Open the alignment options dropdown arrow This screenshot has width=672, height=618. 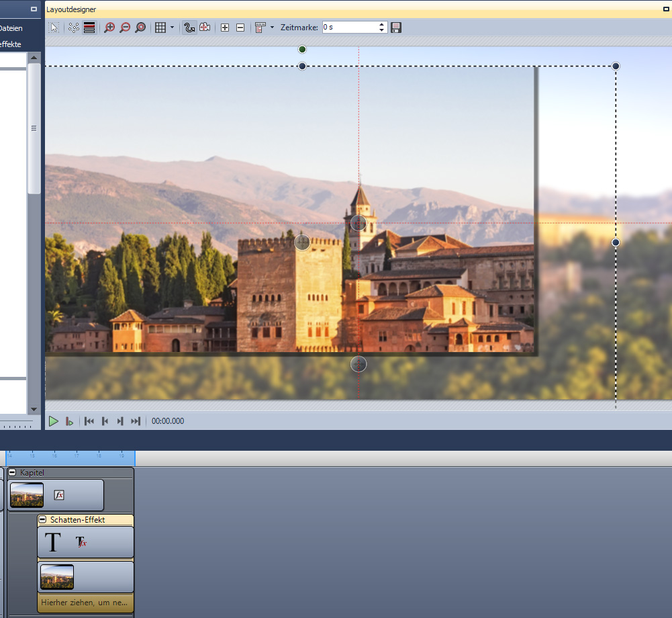[272, 28]
